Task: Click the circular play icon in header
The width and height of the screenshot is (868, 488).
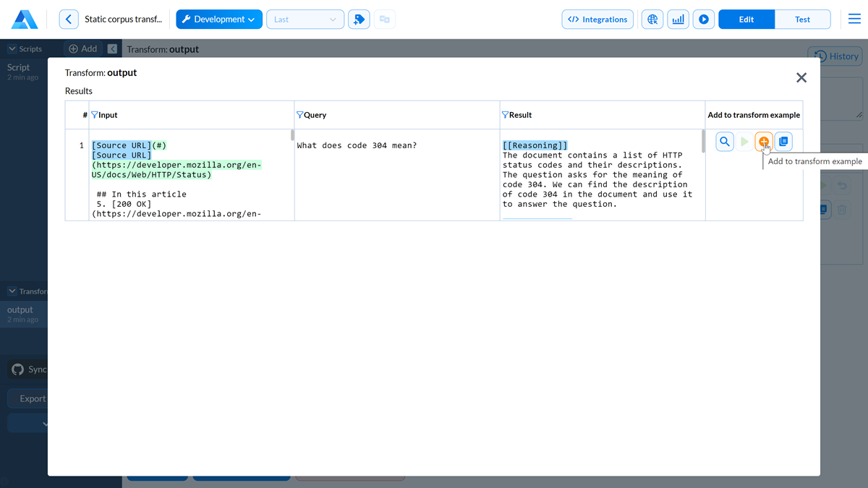Action: (x=703, y=20)
